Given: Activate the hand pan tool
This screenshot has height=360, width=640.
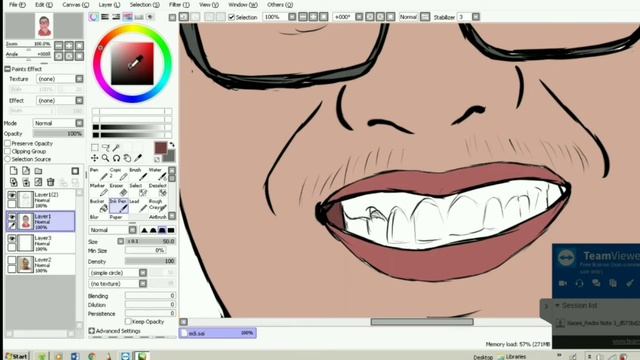Looking at the screenshot, I should [x=127, y=158].
